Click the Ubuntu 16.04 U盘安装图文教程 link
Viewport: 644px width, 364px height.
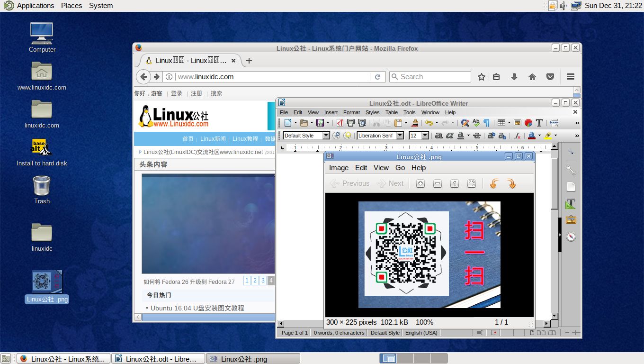197,308
